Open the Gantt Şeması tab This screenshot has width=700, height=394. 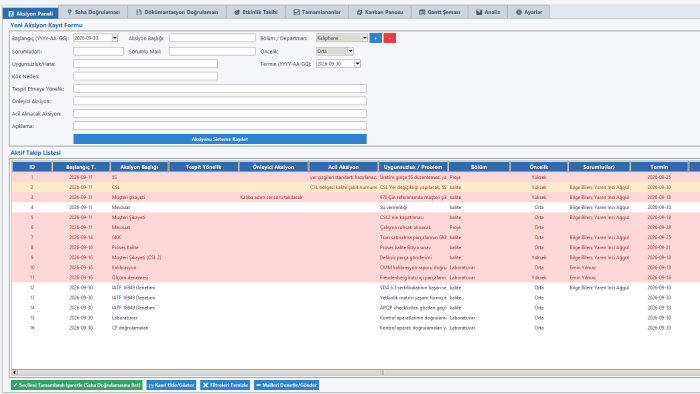coord(439,12)
